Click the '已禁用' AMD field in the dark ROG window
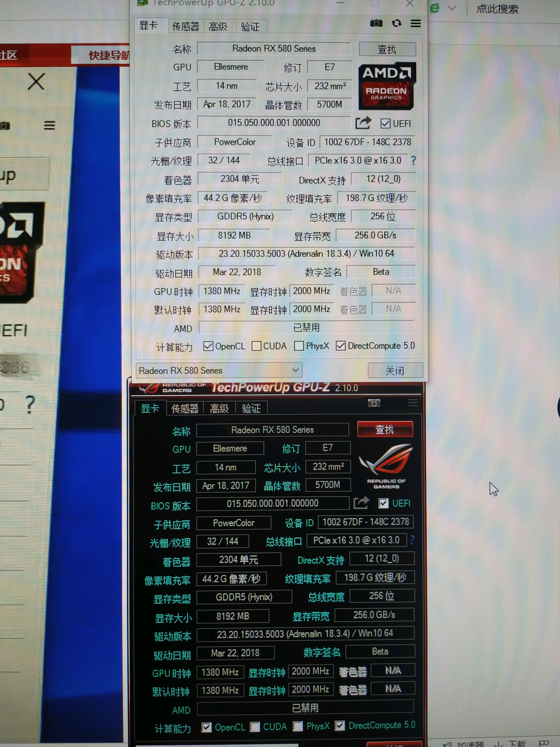 pyautogui.click(x=306, y=707)
